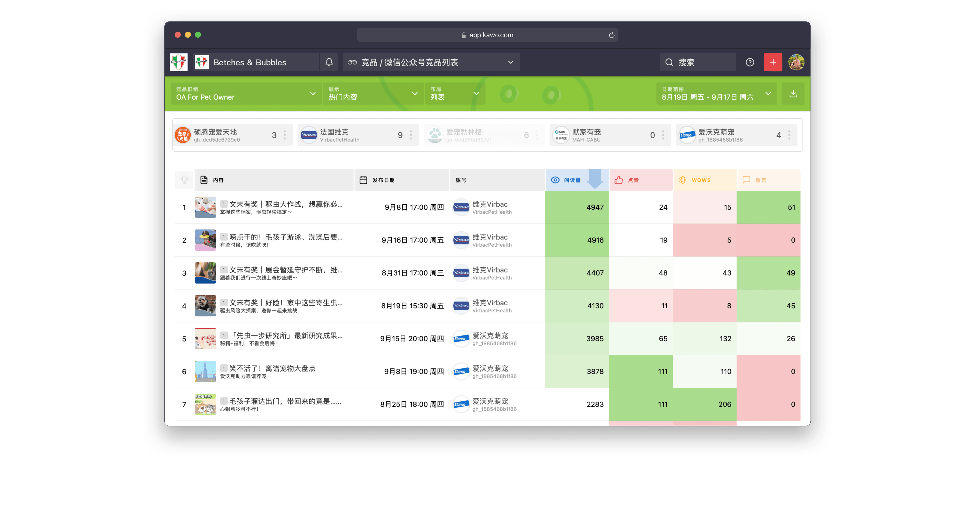Click the 留言 comment bubble header icon
This screenshot has width=980, height=511.
point(746,180)
